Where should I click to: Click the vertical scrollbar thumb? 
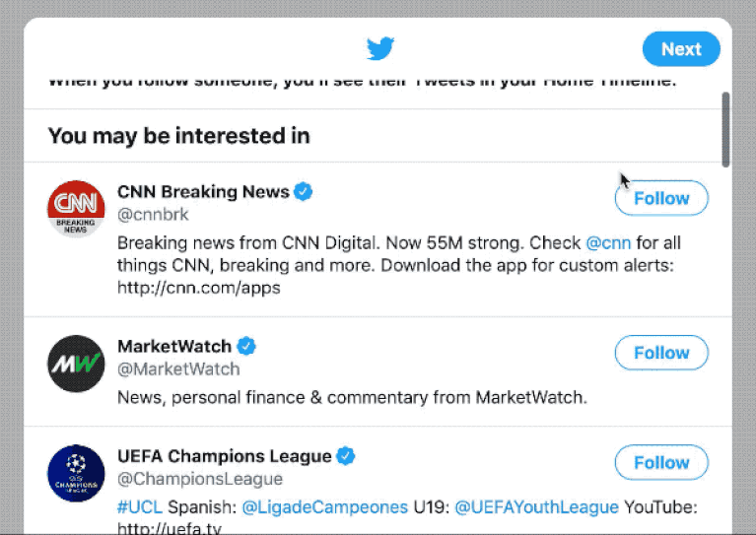[x=725, y=129]
